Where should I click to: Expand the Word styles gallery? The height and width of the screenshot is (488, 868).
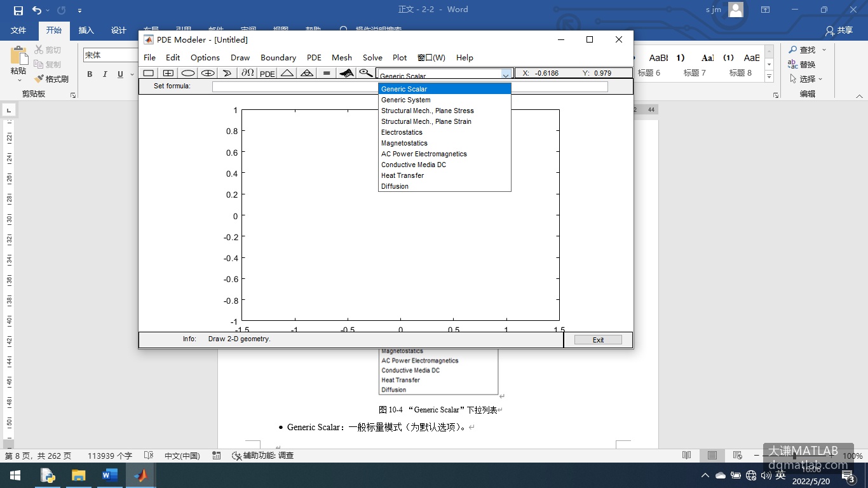pos(770,77)
